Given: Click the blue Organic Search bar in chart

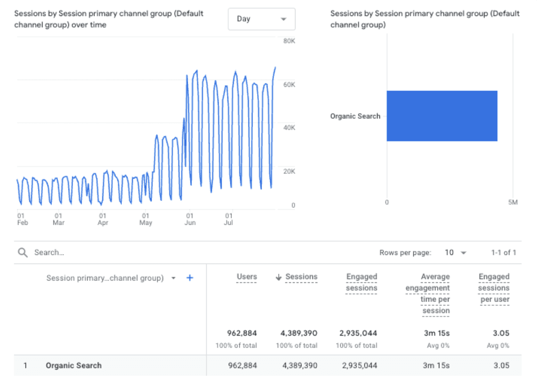Looking at the screenshot, I should click(x=442, y=116).
